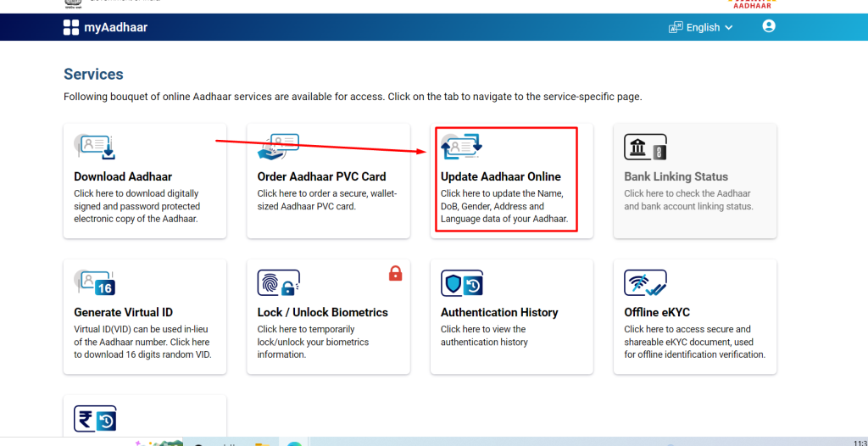Select the Update Aadhaar Online title
868x446 pixels.
pos(500,176)
